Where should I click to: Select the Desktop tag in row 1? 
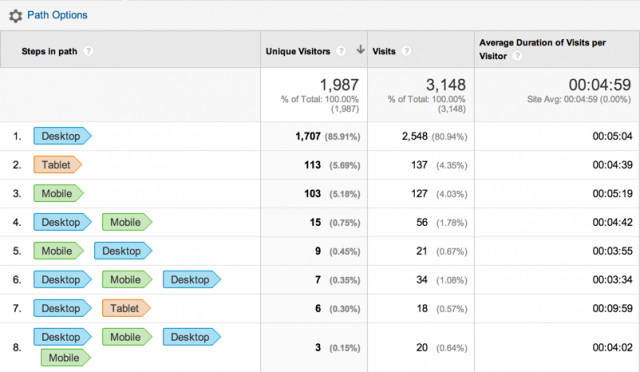tap(62, 136)
